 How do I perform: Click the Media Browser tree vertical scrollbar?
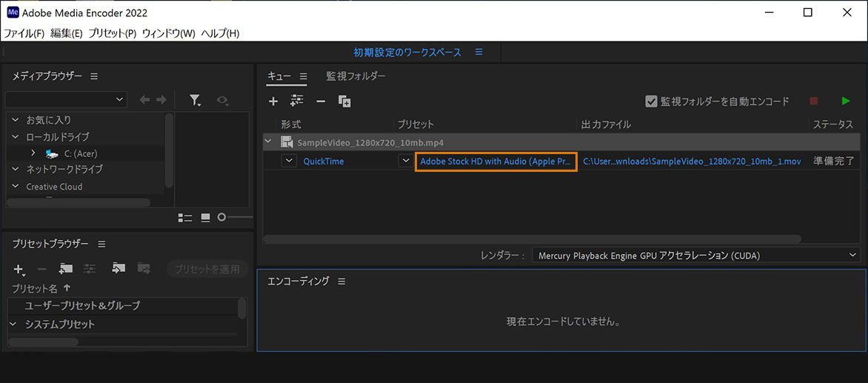169,150
